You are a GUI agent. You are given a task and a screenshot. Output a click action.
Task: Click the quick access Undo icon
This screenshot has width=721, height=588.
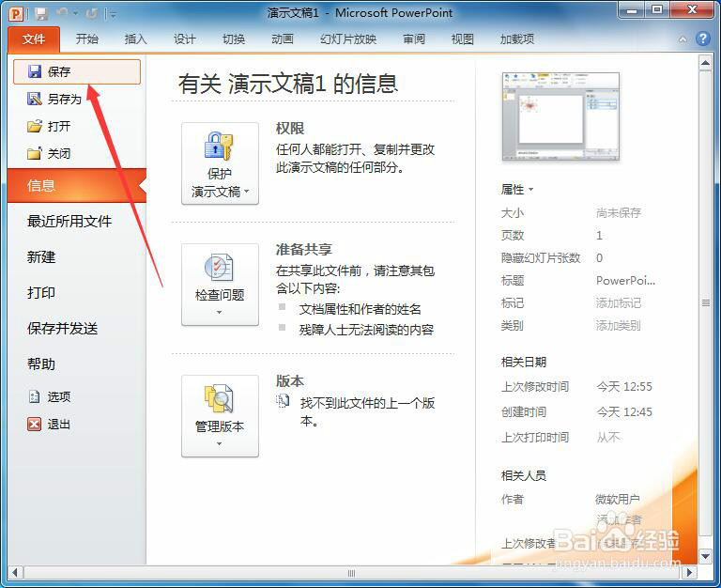point(63,13)
